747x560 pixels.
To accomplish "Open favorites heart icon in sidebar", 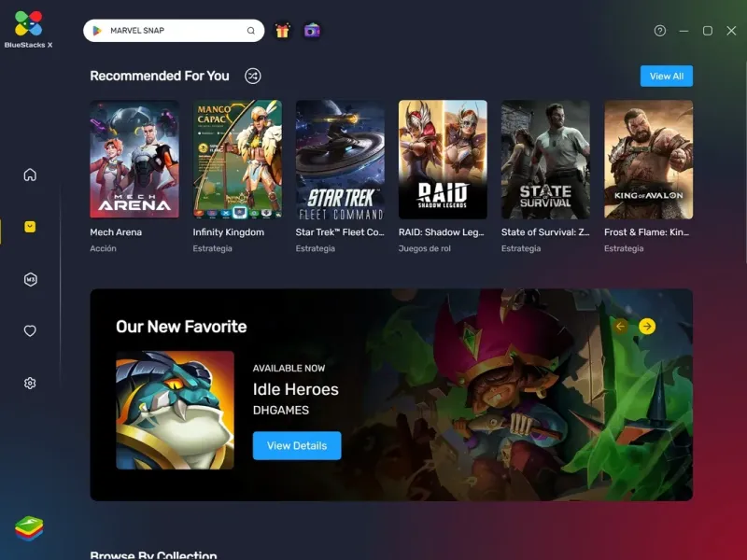I will pyautogui.click(x=30, y=330).
